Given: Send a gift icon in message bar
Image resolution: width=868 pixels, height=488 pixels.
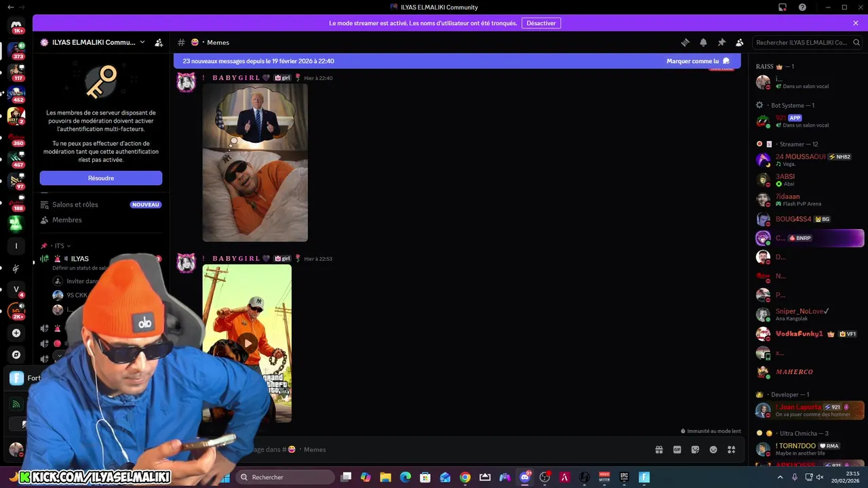Looking at the screenshot, I should (658, 449).
